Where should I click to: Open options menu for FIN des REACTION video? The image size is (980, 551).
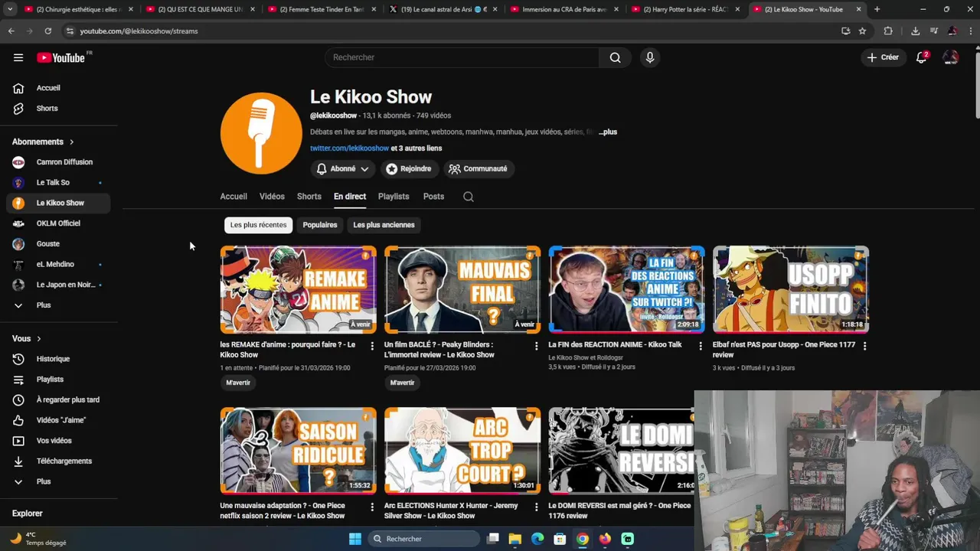click(700, 346)
